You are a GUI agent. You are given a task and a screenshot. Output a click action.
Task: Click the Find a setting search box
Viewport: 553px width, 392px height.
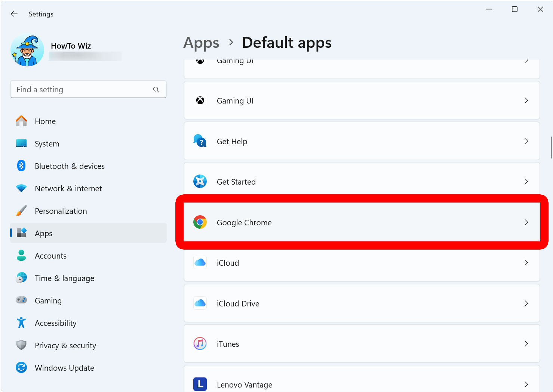click(82, 90)
